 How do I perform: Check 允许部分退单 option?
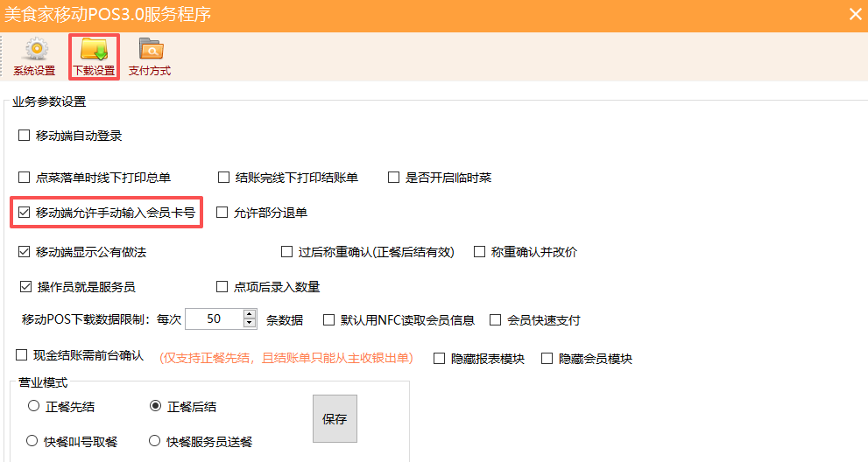point(222,213)
